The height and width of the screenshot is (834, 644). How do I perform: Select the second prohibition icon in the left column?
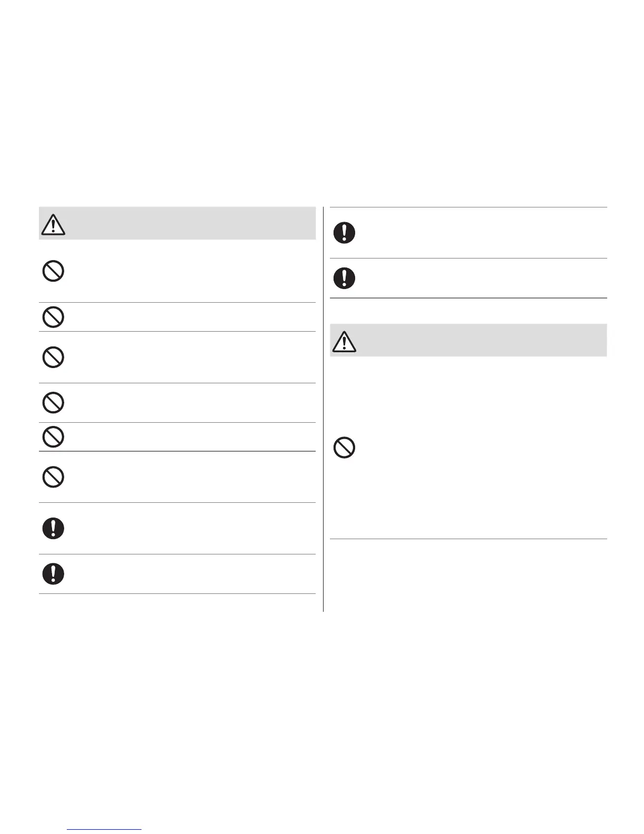(53, 317)
